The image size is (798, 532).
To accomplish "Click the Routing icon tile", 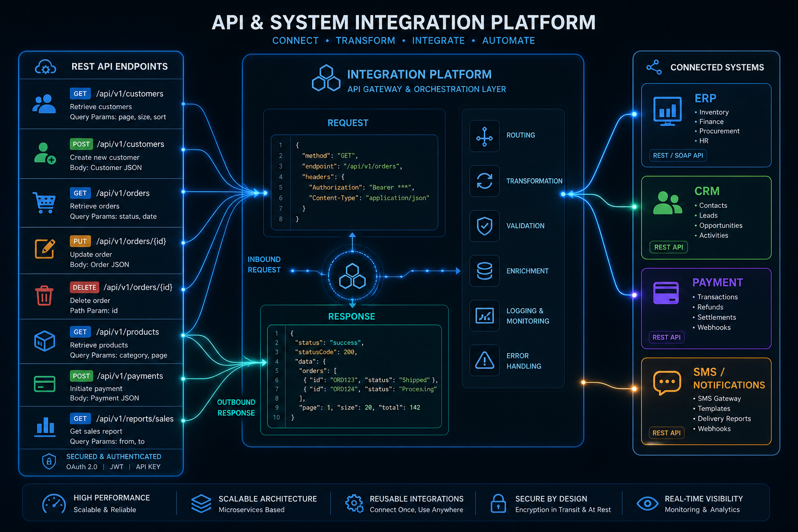I will tap(484, 136).
